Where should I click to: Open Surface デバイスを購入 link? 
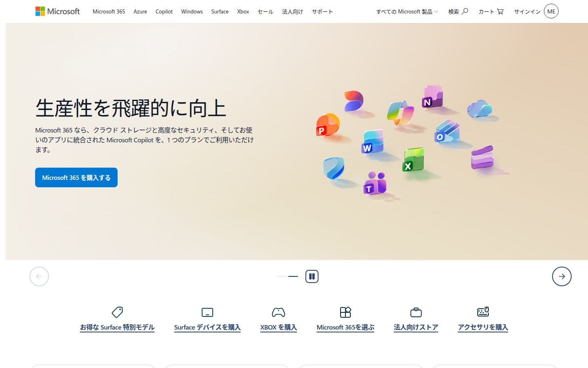(x=207, y=328)
